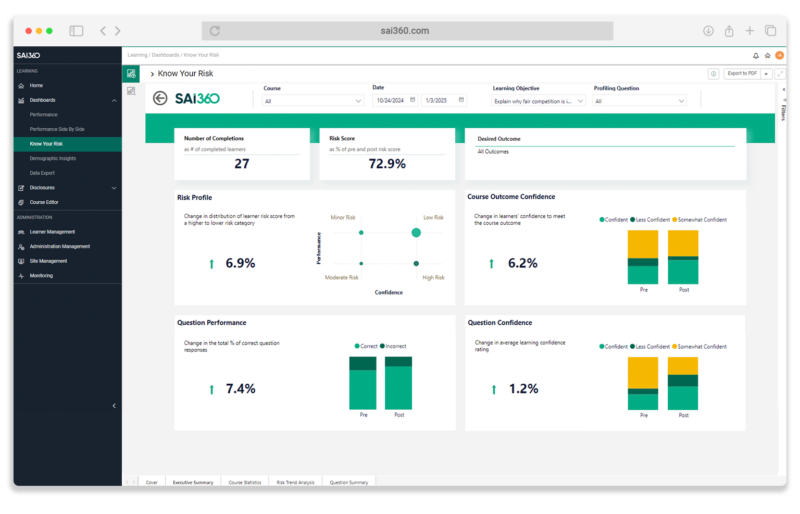This screenshot has height=514, width=800.
Task: Switch to the Executive Summary tab
Action: coord(193,483)
